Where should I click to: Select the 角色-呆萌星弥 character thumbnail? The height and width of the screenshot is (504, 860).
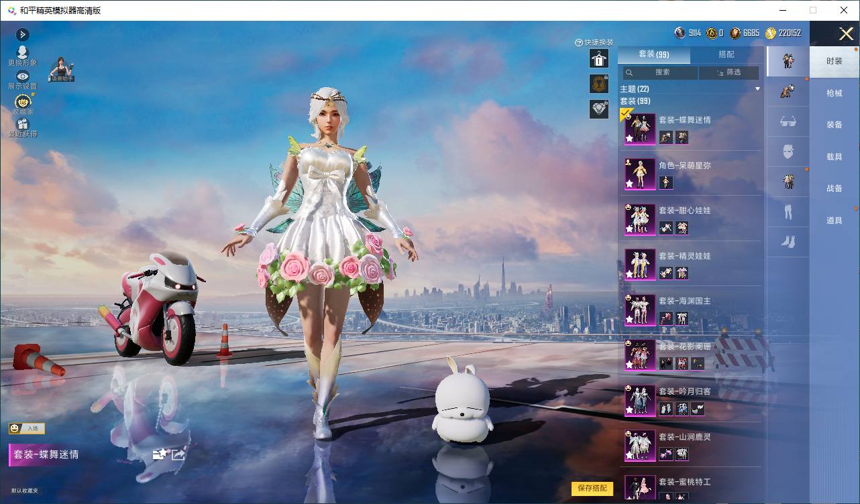coord(640,174)
